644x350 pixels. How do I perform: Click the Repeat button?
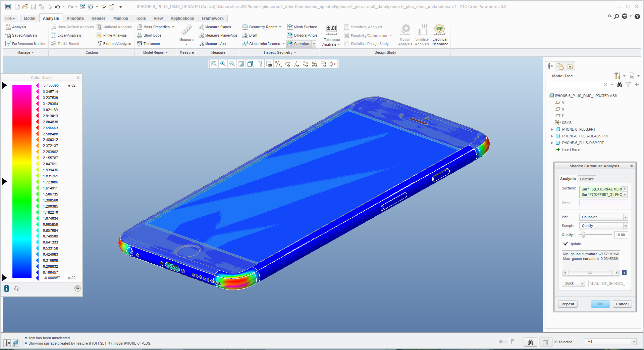(x=568, y=304)
